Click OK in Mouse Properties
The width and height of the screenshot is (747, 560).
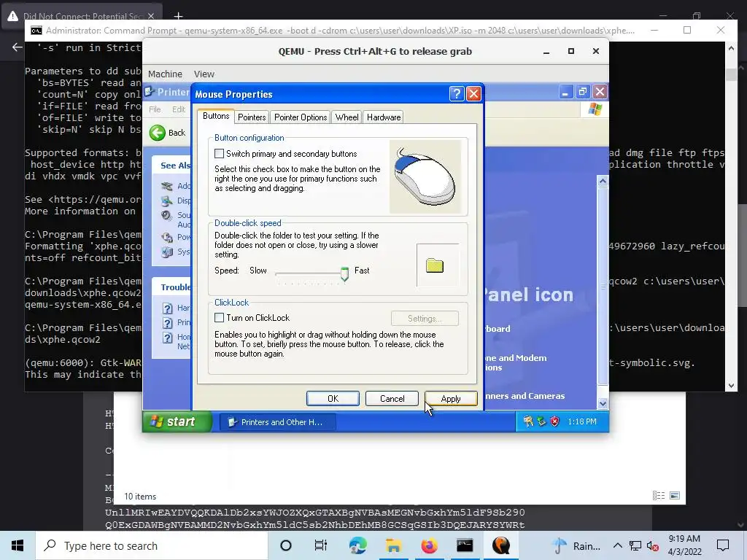click(x=333, y=399)
